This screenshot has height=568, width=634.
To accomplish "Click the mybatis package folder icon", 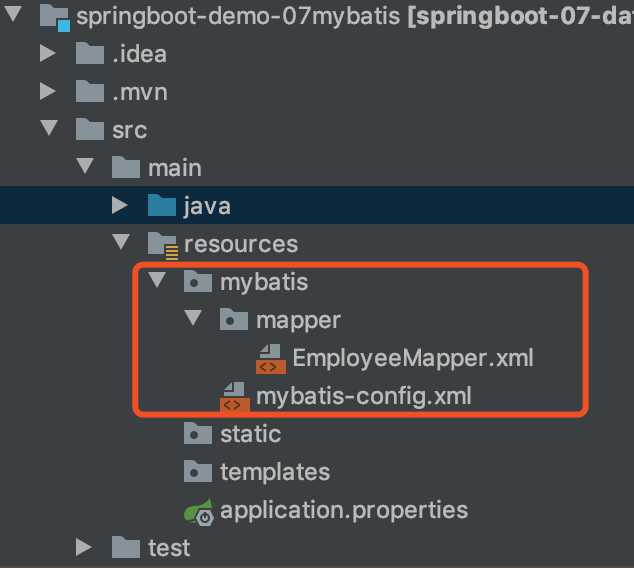I will click(x=198, y=281).
